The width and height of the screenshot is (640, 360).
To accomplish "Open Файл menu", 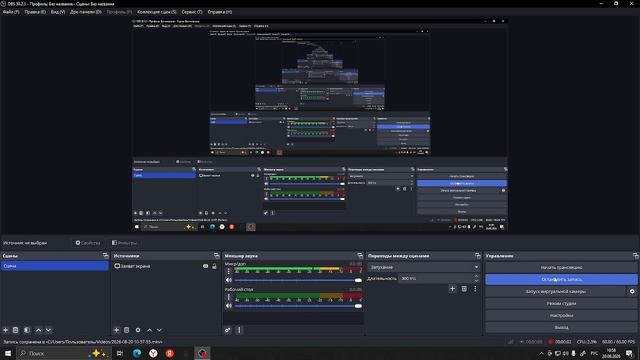I will coord(11,12).
